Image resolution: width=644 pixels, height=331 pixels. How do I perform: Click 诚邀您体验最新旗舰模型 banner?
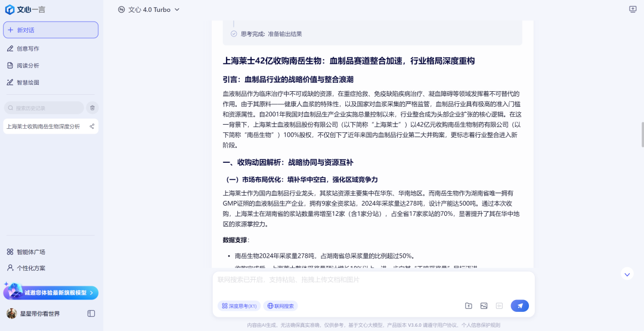pos(51,292)
